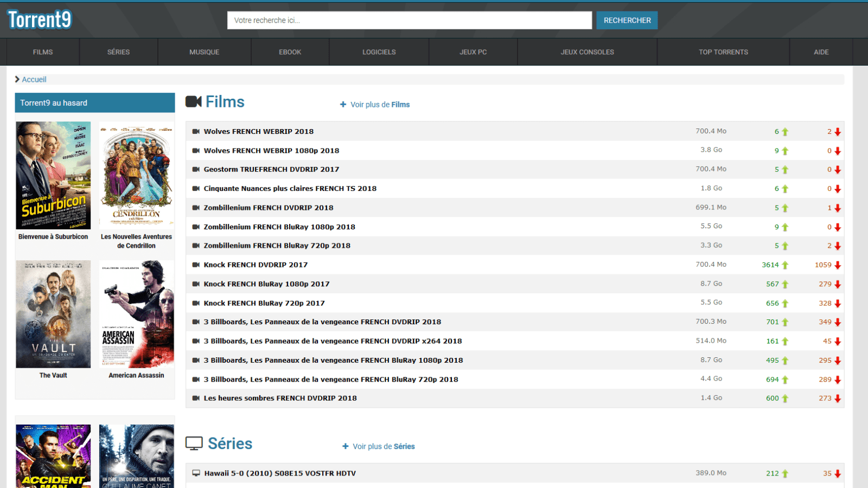Click the Bienvenue à Suburbicon title link
Image resolution: width=868 pixels, height=488 pixels.
point(53,237)
